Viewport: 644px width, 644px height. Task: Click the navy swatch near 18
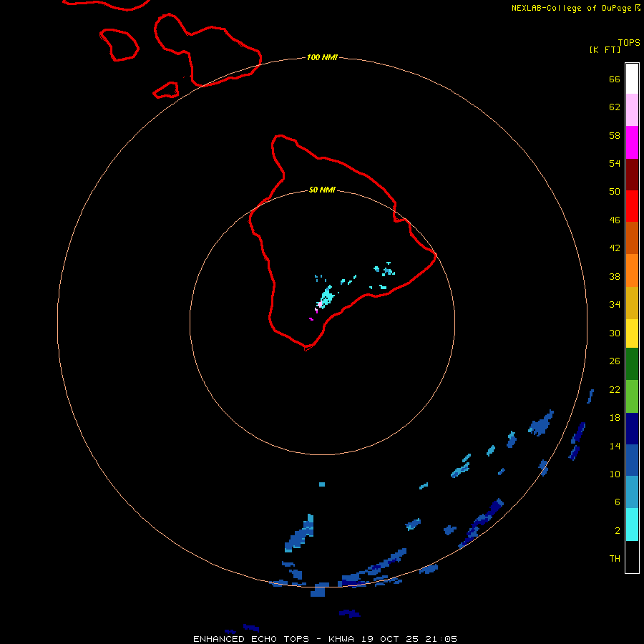tap(632, 429)
